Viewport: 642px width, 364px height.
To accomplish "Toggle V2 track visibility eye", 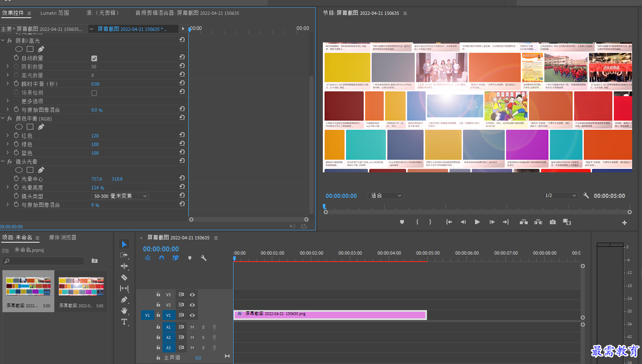I will pyautogui.click(x=192, y=305).
